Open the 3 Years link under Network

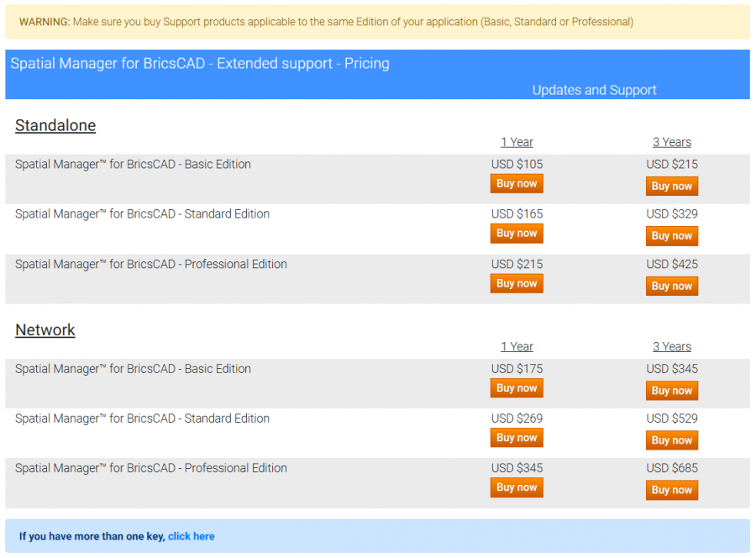click(671, 346)
